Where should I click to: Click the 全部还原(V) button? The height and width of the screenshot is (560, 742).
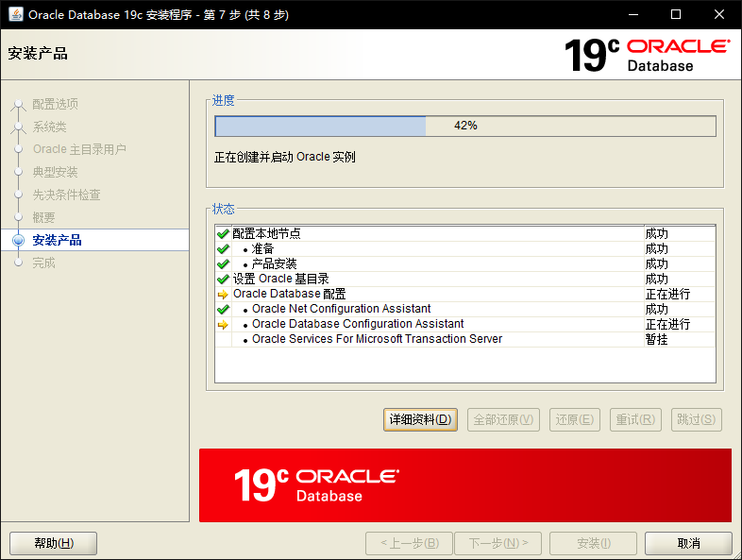503,419
